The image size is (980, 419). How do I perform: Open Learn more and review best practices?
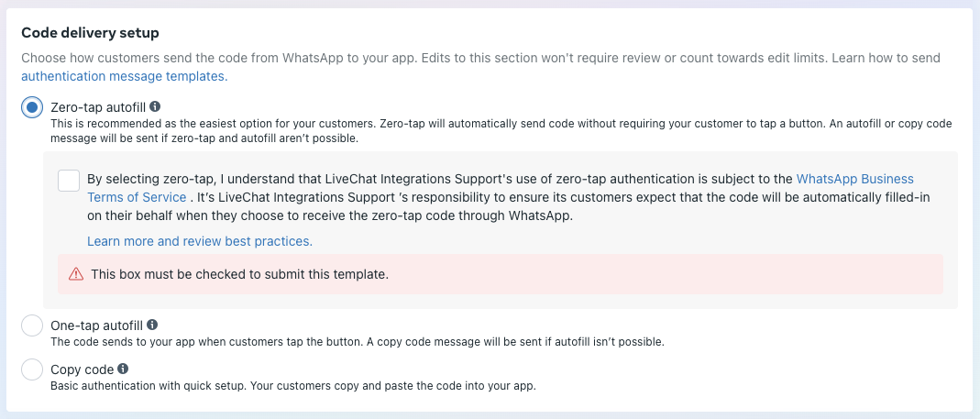point(200,241)
